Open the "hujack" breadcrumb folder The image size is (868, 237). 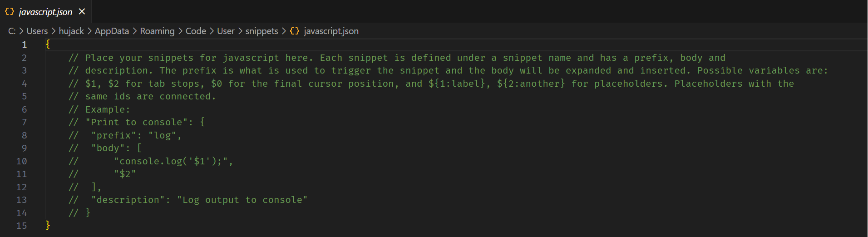pos(71,31)
